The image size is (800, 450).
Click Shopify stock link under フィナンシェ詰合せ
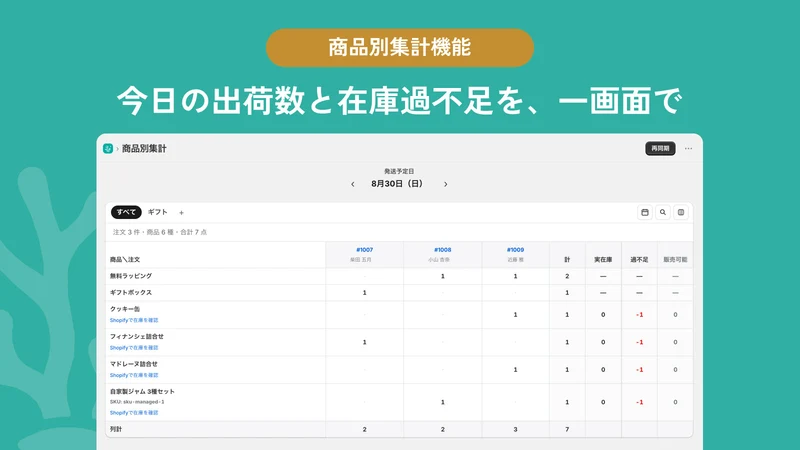coord(134,348)
